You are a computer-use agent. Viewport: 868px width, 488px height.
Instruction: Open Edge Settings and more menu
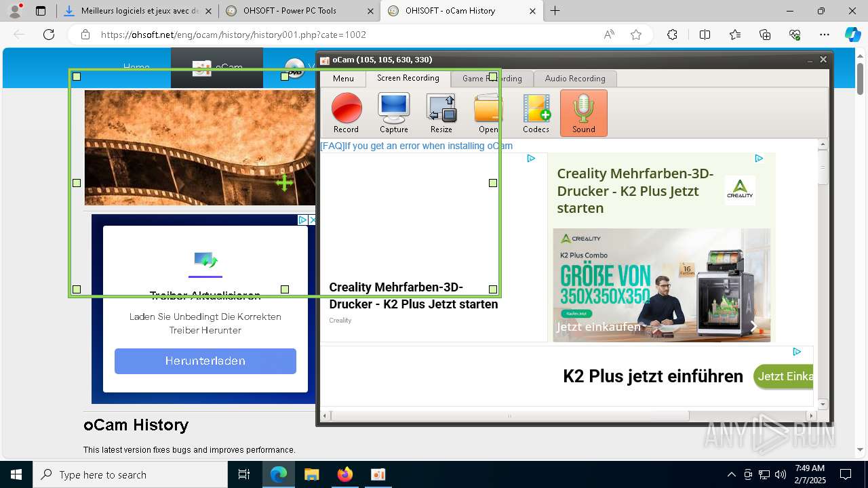click(825, 35)
